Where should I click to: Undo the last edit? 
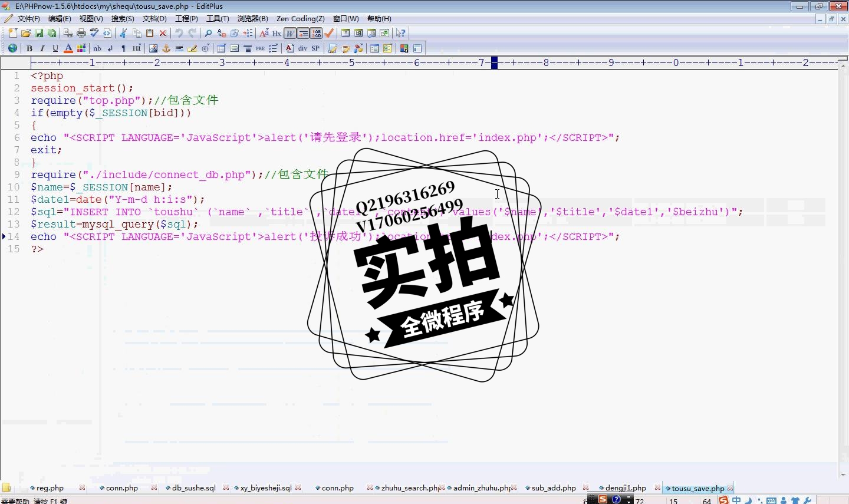[x=179, y=33]
